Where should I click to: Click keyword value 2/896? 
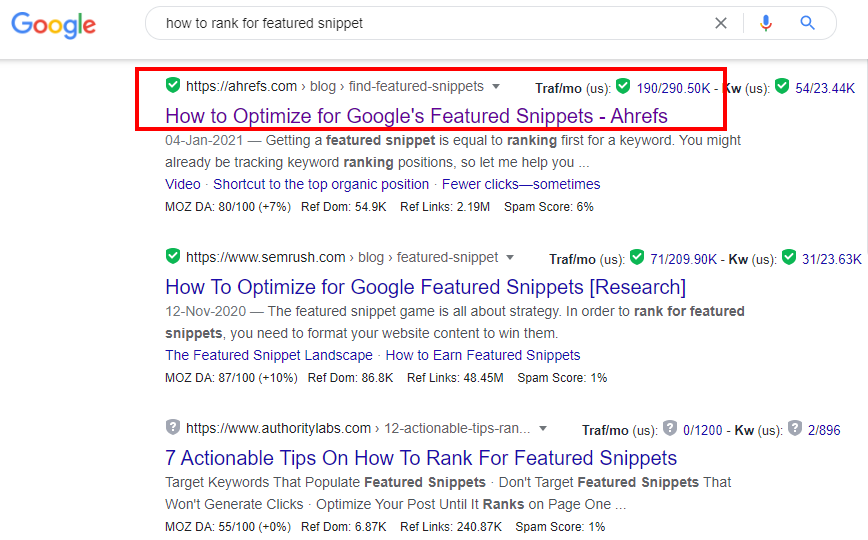pos(824,431)
